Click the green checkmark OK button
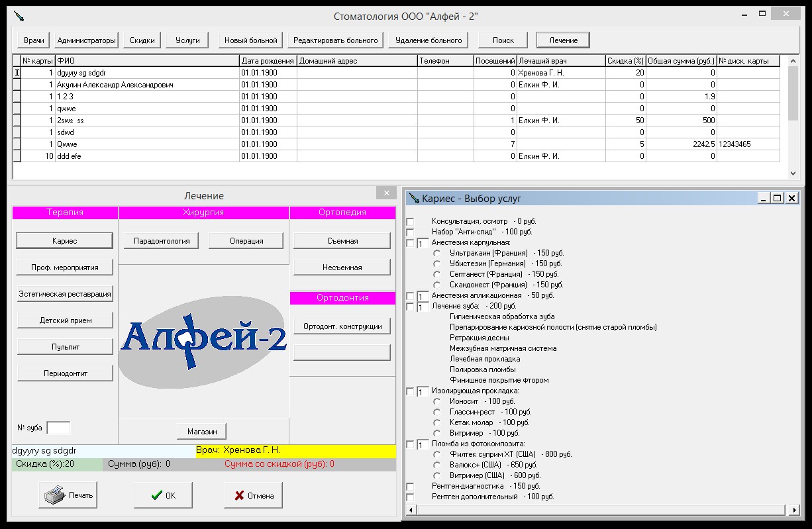812x529 pixels. coord(163,495)
